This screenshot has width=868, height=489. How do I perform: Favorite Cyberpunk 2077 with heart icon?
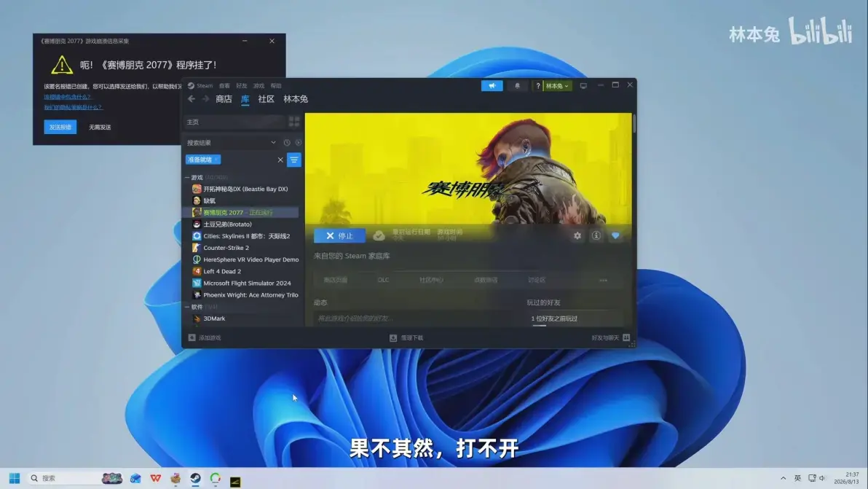point(615,235)
